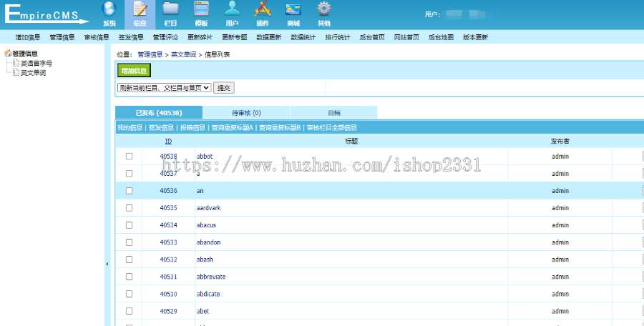644x326 pixels.
Task: Go to 网站首页
Action: pos(406,37)
